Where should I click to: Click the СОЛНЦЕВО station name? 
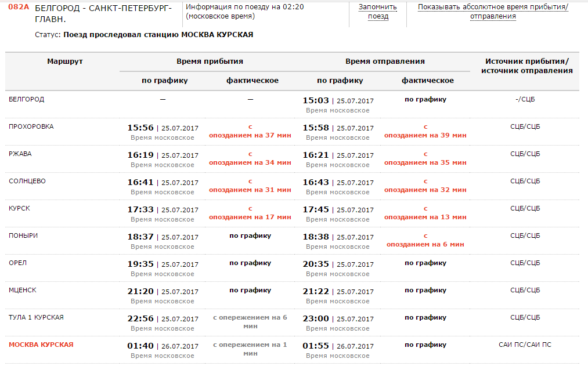point(27,181)
